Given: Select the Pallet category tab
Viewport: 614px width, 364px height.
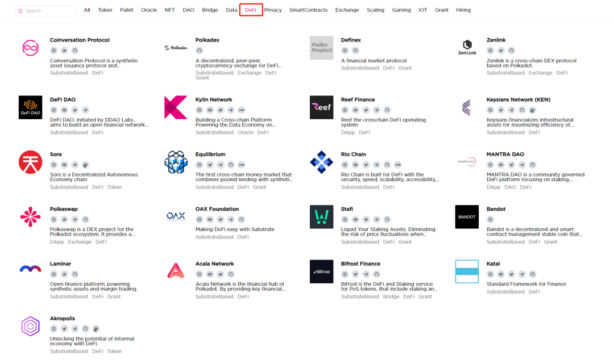Looking at the screenshot, I should (126, 10).
